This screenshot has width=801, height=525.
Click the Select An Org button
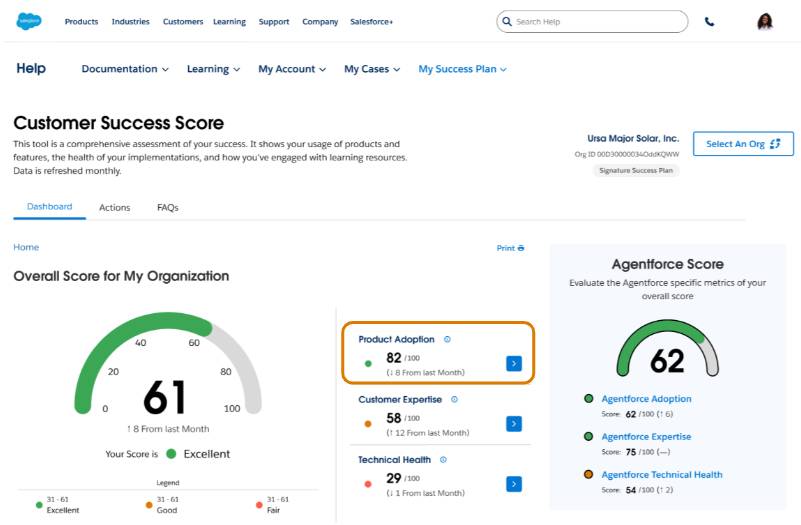click(x=743, y=144)
